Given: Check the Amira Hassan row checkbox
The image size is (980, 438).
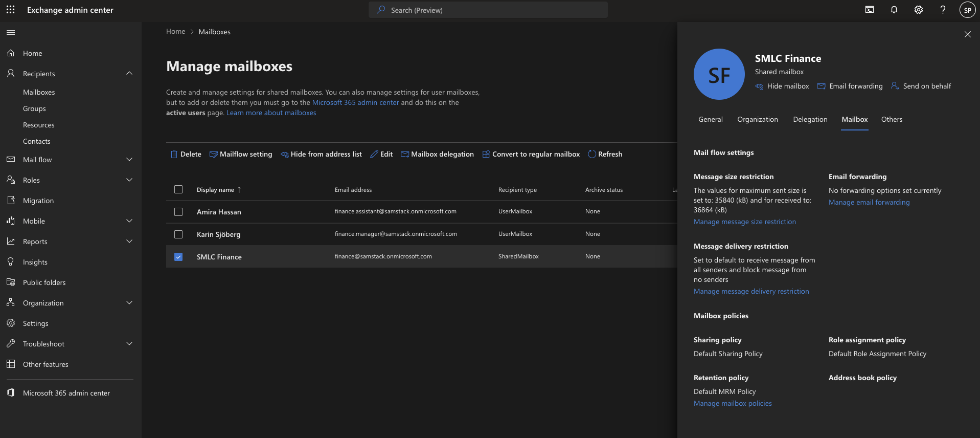Looking at the screenshot, I should click(x=178, y=212).
